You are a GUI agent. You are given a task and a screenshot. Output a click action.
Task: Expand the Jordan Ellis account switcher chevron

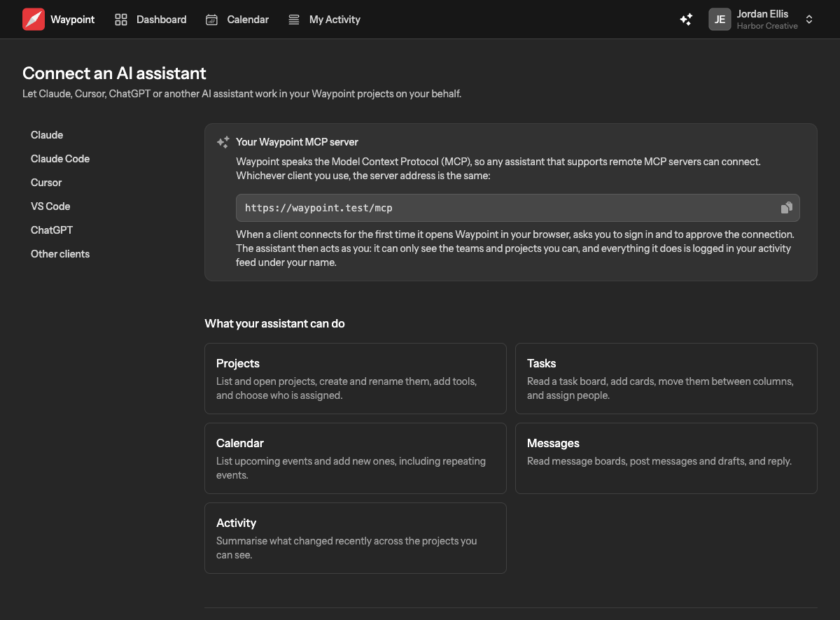click(x=809, y=20)
